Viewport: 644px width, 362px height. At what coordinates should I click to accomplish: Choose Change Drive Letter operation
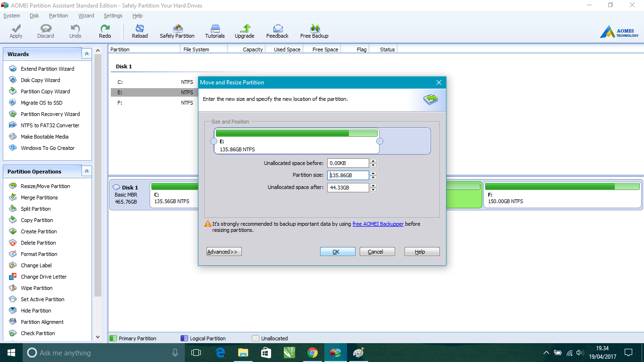pos(43,277)
